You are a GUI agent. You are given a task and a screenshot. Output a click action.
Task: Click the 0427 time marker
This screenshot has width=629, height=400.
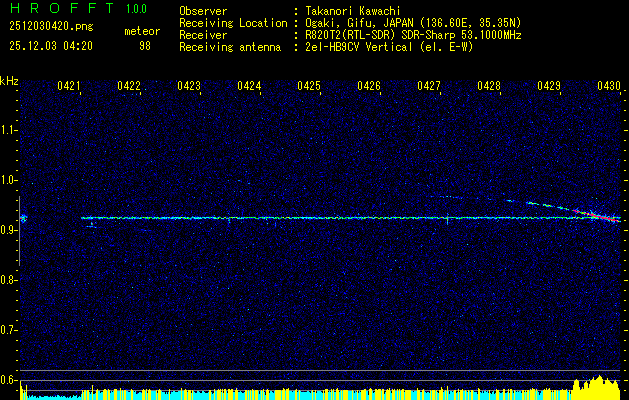point(429,86)
